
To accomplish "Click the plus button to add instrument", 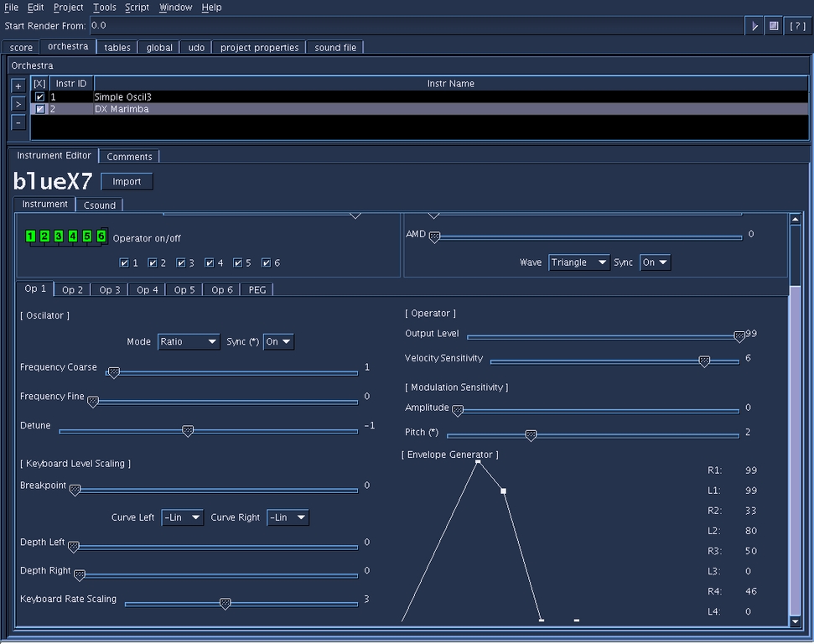I will point(18,86).
